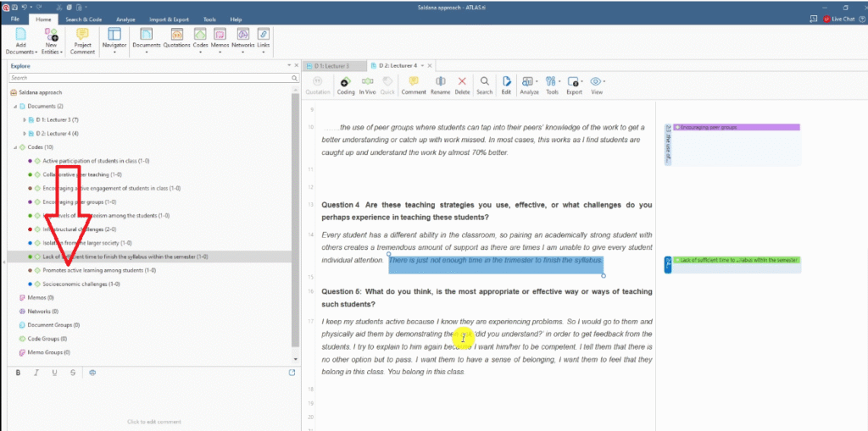Toggle bold formatting in comment editor
This screenshot has height=431, width=868.
coord(18,373)
